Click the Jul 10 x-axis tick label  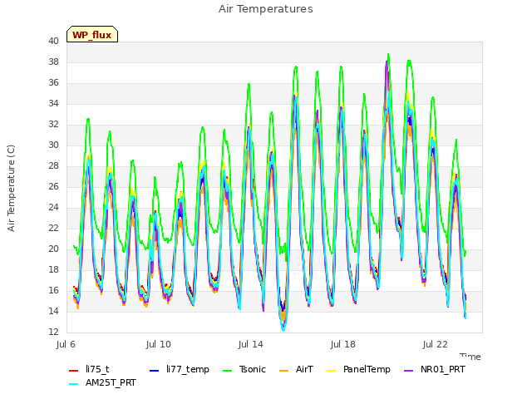(159, 345)
